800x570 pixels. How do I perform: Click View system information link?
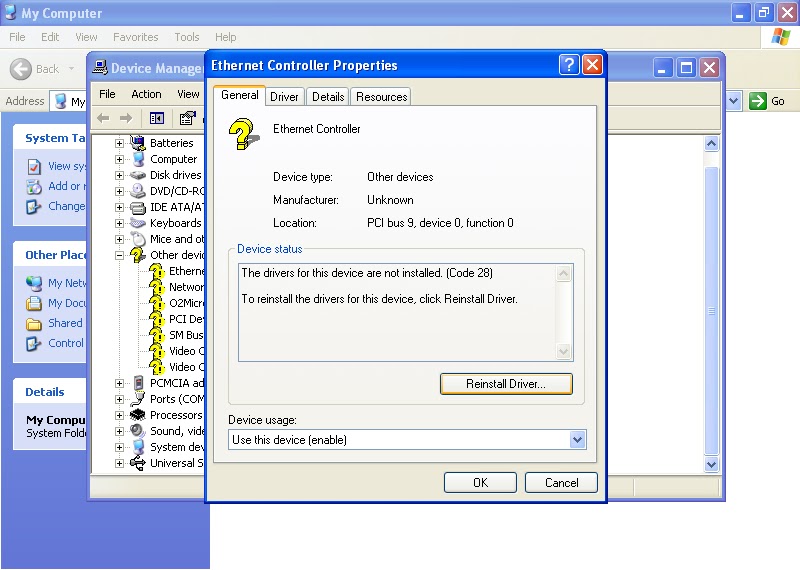click(67, 166)
